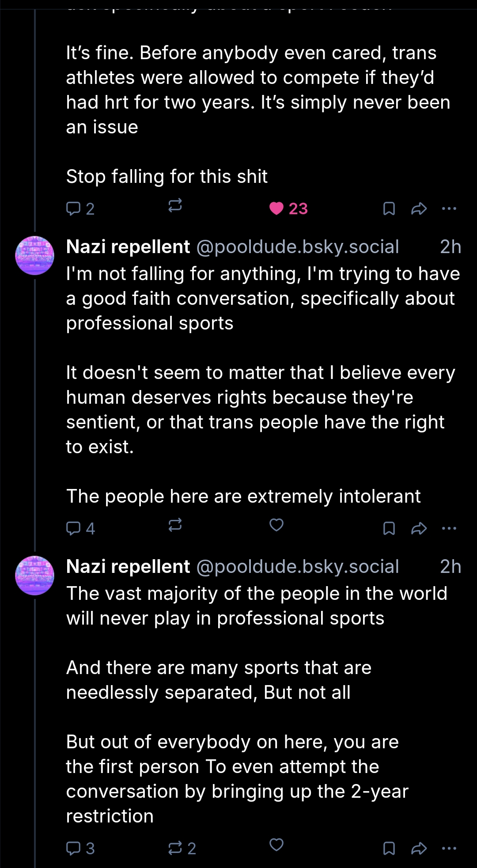Unlike the post with 23 likes
477x868 pixels.
click(x=277, y=208)
